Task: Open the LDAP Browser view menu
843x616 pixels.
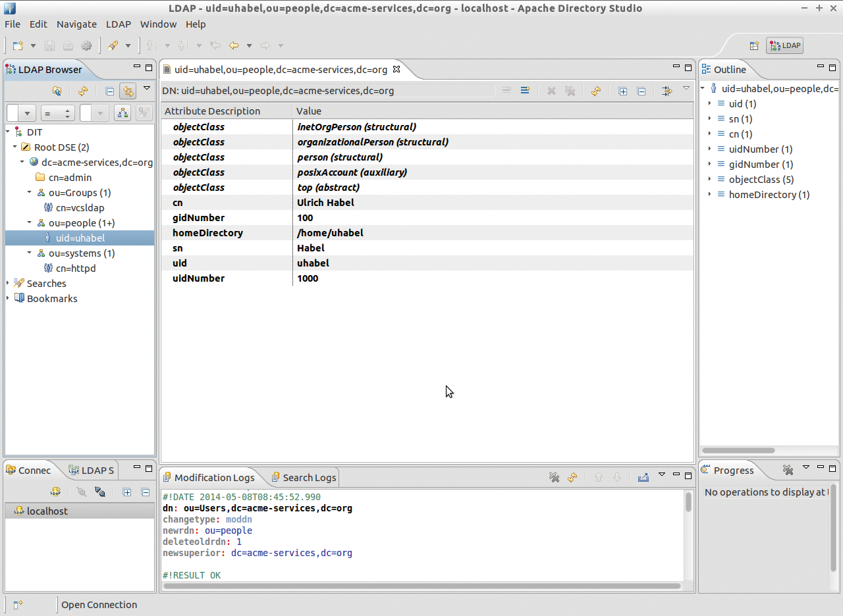Action: click(x=146, y=87)
